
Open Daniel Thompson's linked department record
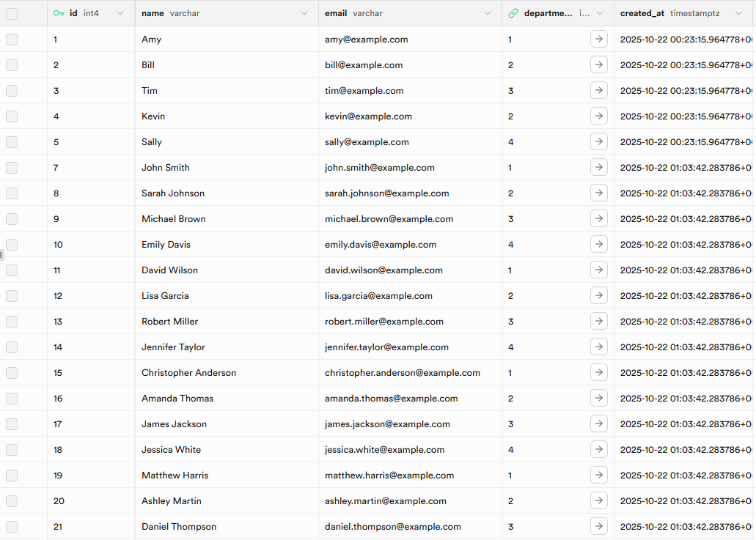[599, 526]
